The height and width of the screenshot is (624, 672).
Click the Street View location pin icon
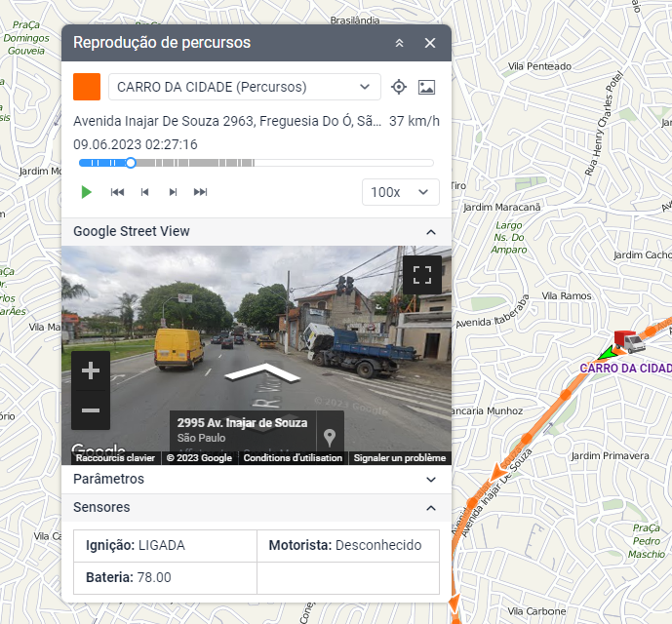(x=330, y=438)
